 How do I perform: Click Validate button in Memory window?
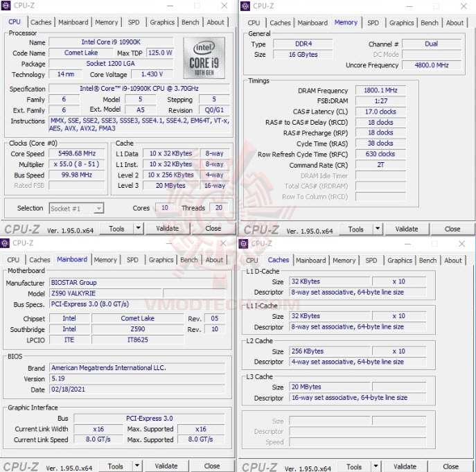407,229
